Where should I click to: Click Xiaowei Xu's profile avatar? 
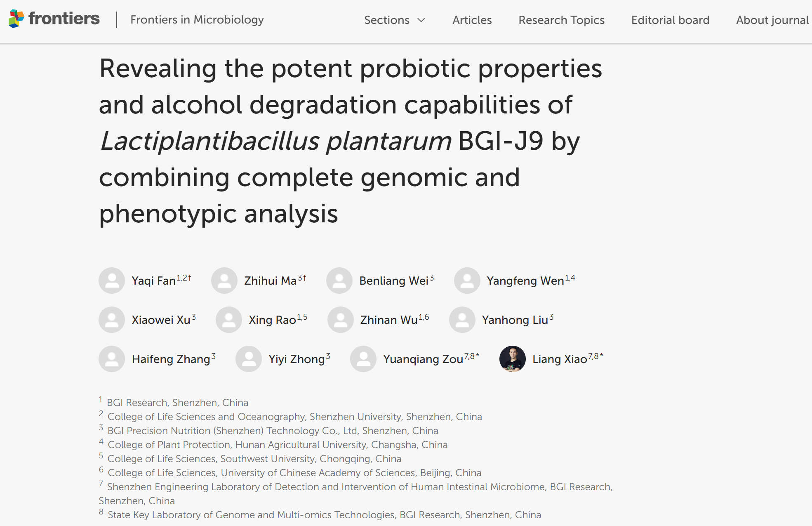click(112, 320)
